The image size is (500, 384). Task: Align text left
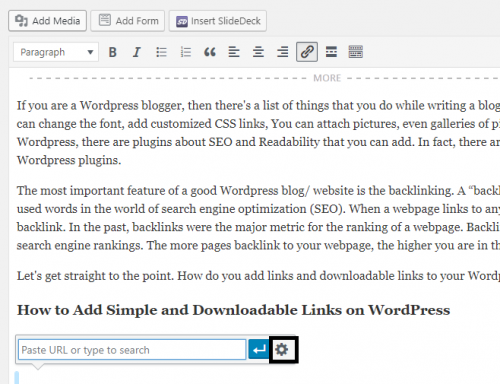click(234, 52)
